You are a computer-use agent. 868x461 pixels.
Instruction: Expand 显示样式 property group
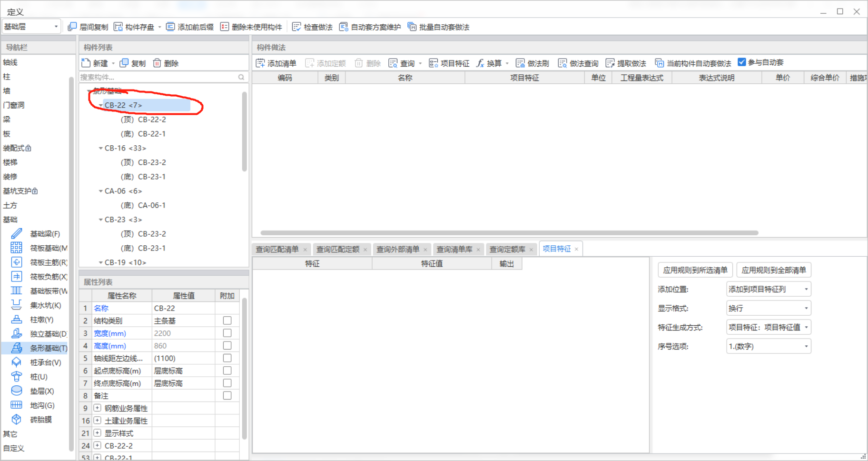coord(97,433)
